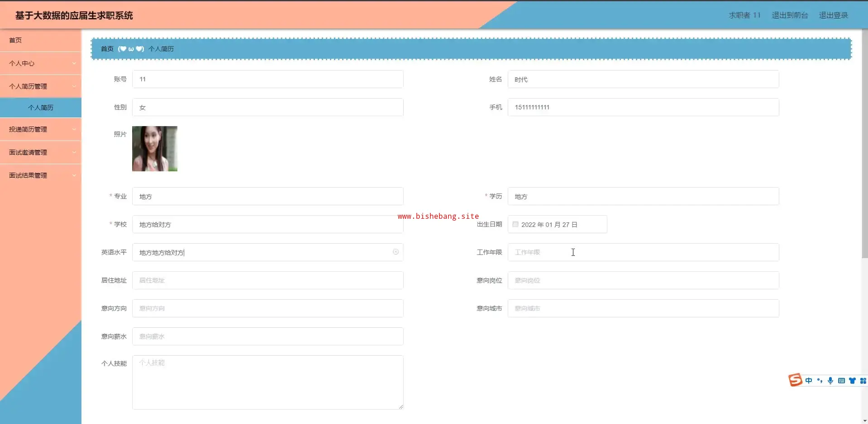Select the 个人简历 submenu item in sidebar

41,108
